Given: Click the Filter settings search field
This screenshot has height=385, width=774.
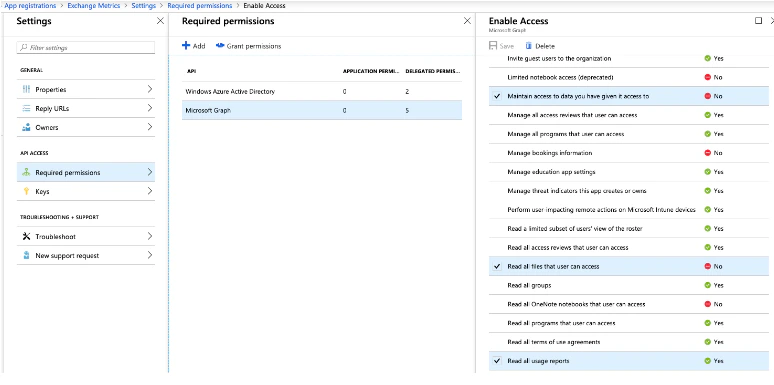Looking at the screenshot, I should [86, 48].
